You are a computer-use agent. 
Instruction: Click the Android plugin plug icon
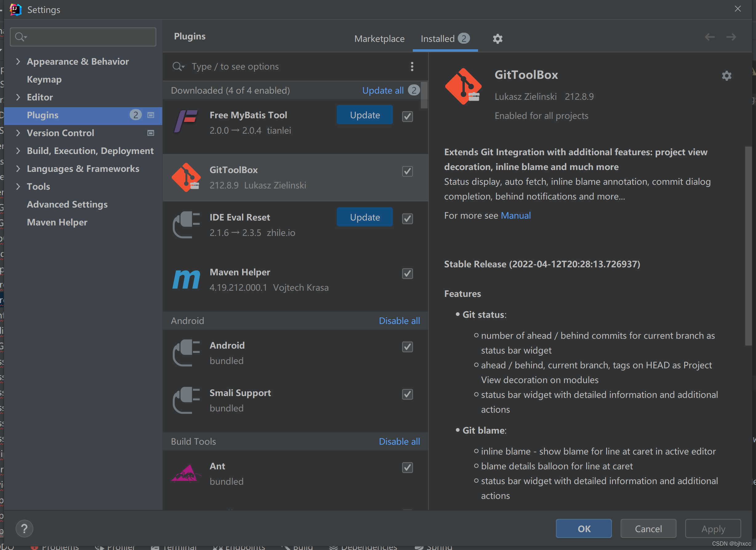tap(186, 353)
